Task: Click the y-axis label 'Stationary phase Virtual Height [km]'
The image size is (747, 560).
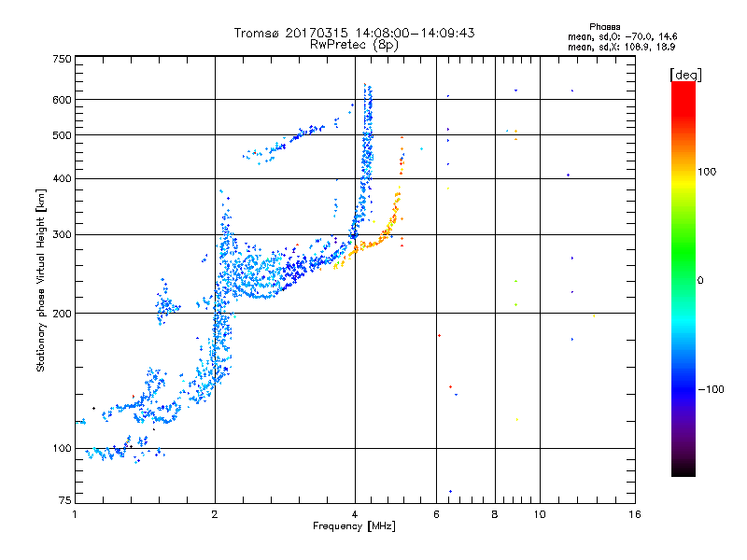Action: coord(40,280)
